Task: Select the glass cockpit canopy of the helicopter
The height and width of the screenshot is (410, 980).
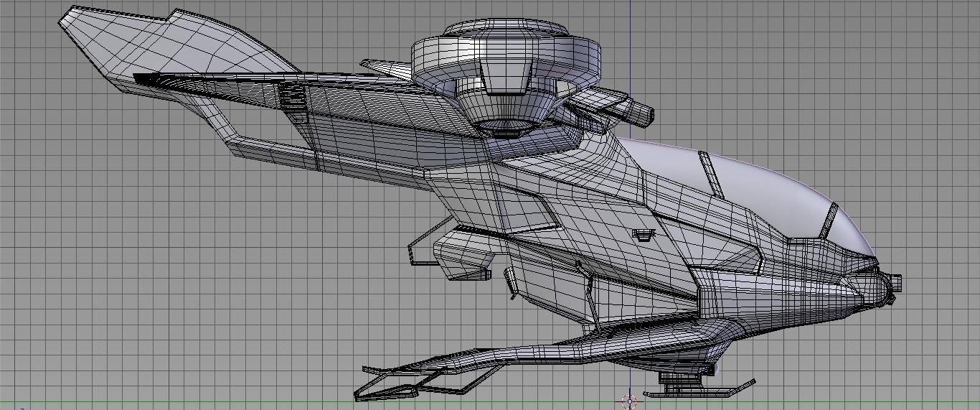Action: (x=753, y=190)
